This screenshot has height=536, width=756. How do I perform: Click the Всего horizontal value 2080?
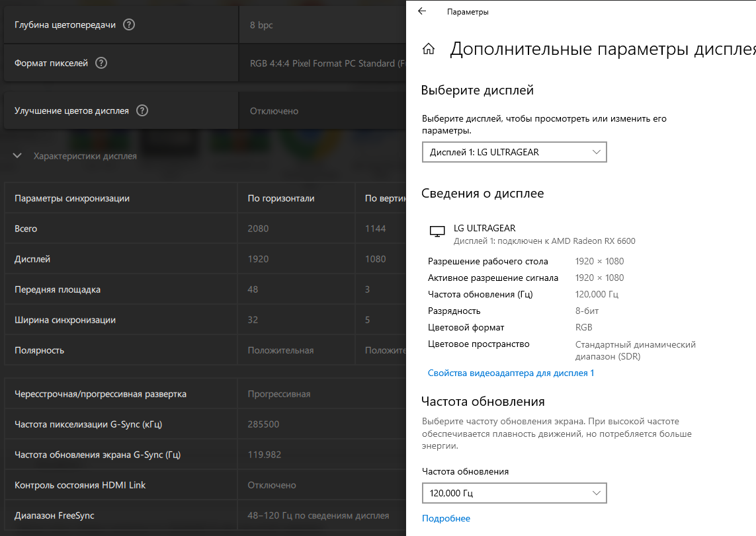pyautogui.click(x=258, y=229)
